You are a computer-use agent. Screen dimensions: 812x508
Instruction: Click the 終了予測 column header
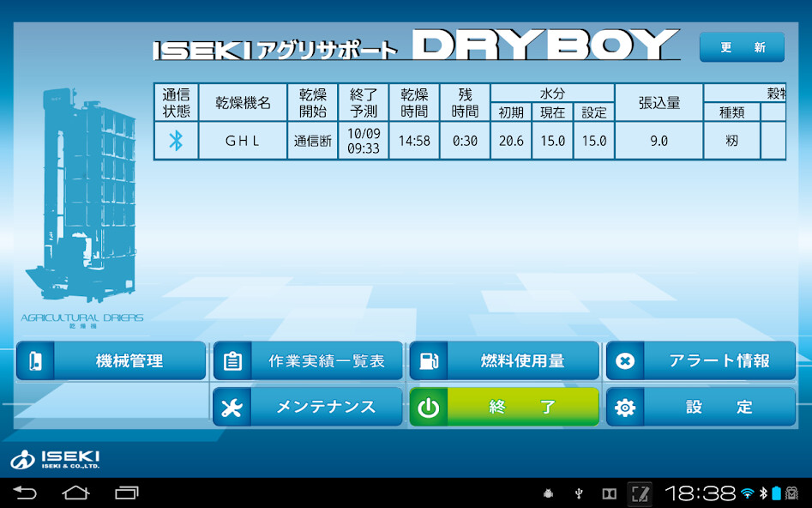click(363, 103)
